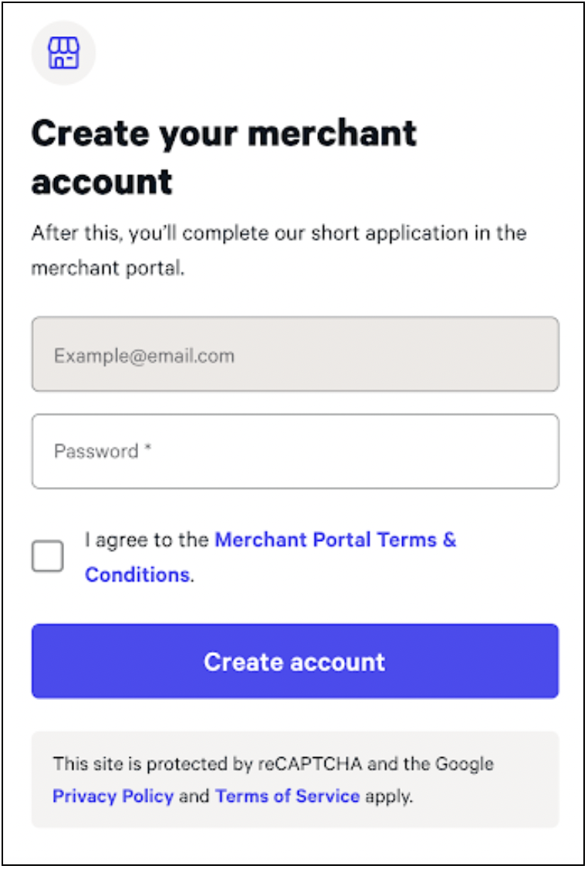588x869 pixels.
Task: Click the gray circle behind store logo
Action: [64, 53]
